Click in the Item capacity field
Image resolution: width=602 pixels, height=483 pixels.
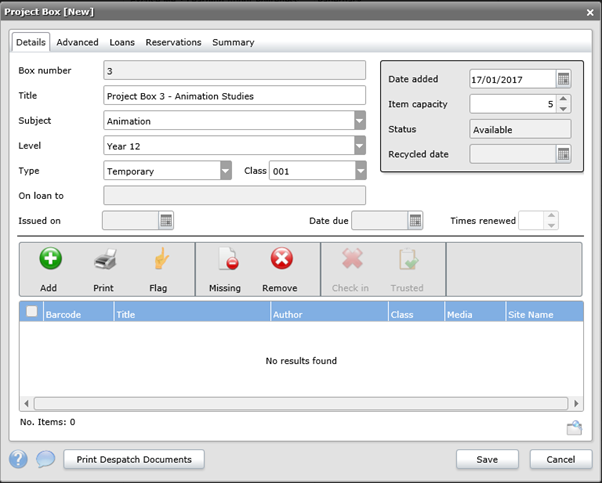tap(513, 104)
